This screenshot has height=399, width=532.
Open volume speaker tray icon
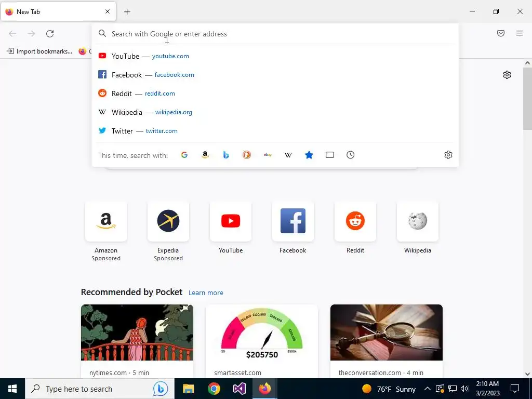(464, 389)
